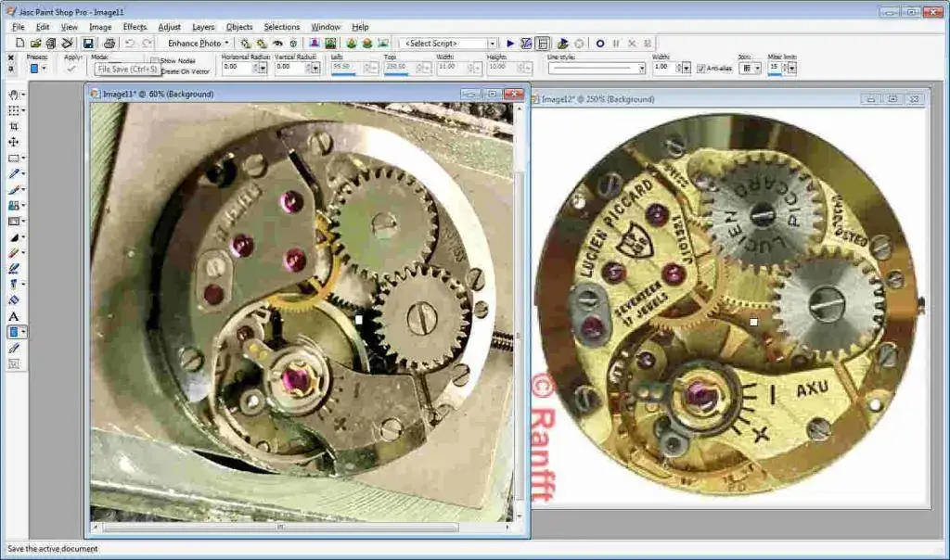Open the File menu
Screen dimensions: 950x560
coord(19,27)
